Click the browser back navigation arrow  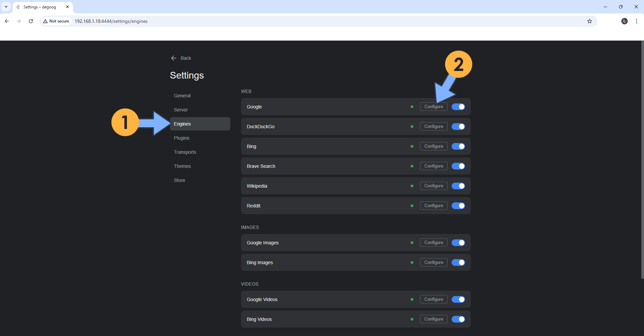(x=6, y=21)
